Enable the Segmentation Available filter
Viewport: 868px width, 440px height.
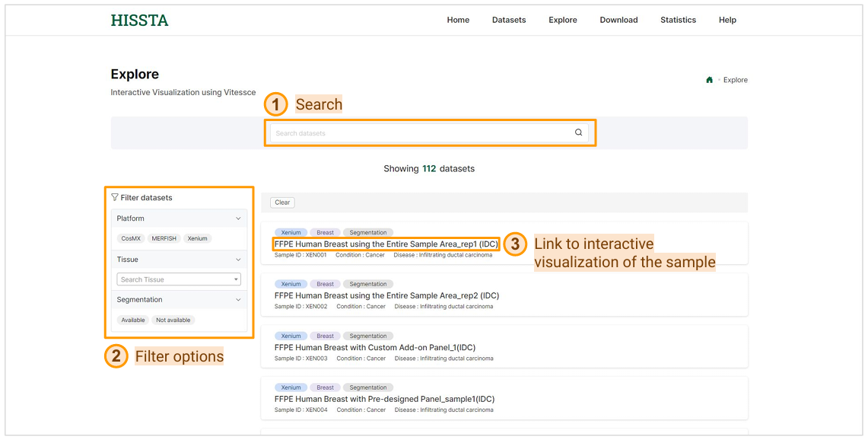133,320
